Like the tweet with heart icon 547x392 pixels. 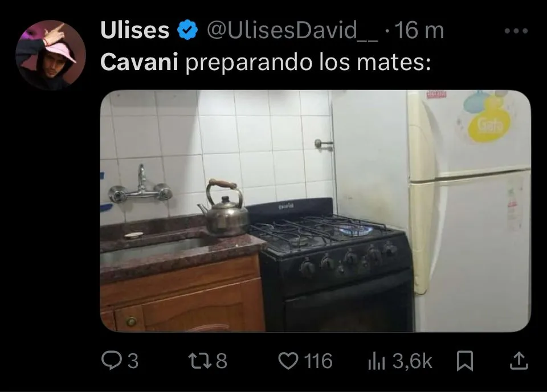tap(288, 361)
